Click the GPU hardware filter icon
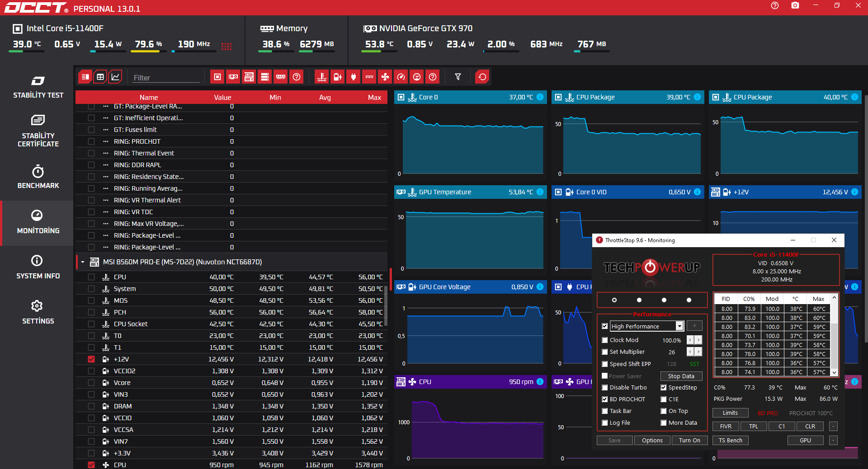This screenshot has height=469, width=868. click(233, 77)
